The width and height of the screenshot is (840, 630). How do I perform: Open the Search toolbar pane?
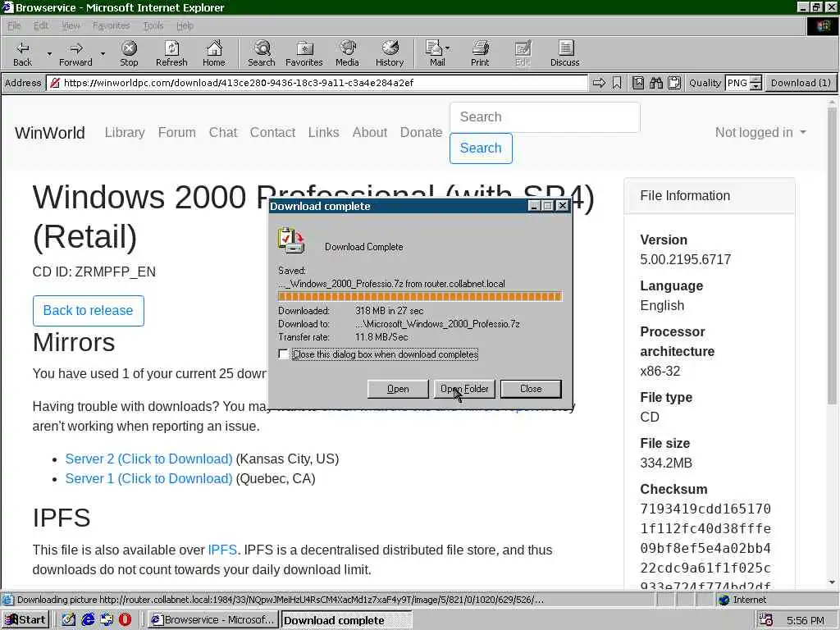tap(262, 53)
